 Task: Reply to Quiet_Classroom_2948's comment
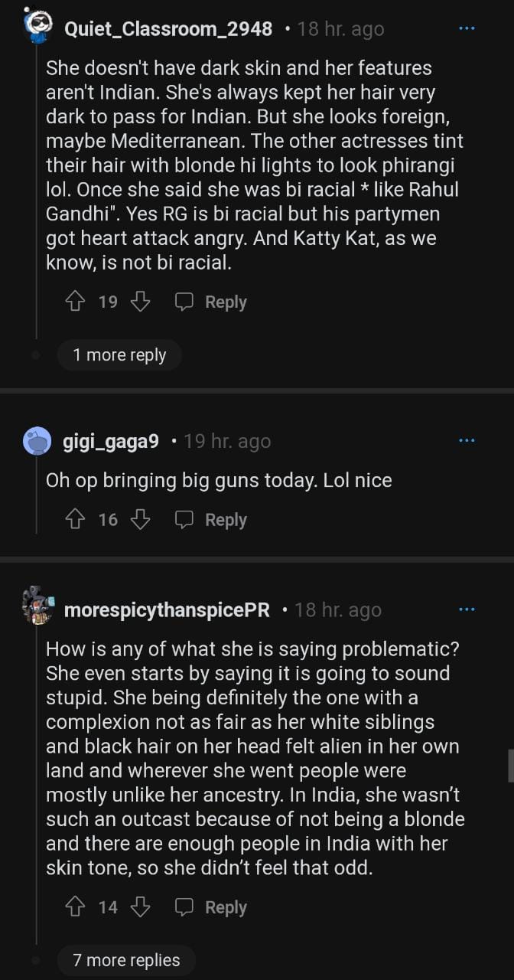(x=211, y=302)
